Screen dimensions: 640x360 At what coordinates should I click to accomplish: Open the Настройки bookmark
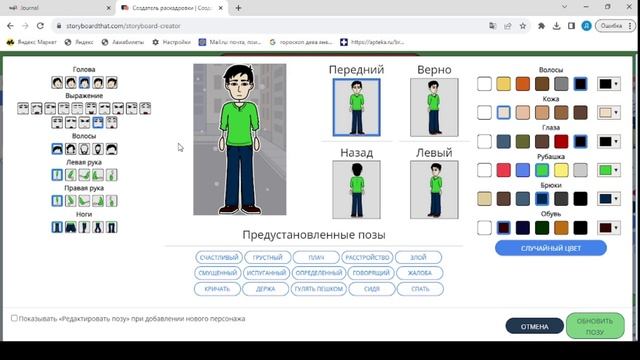(x=171, y=42)
